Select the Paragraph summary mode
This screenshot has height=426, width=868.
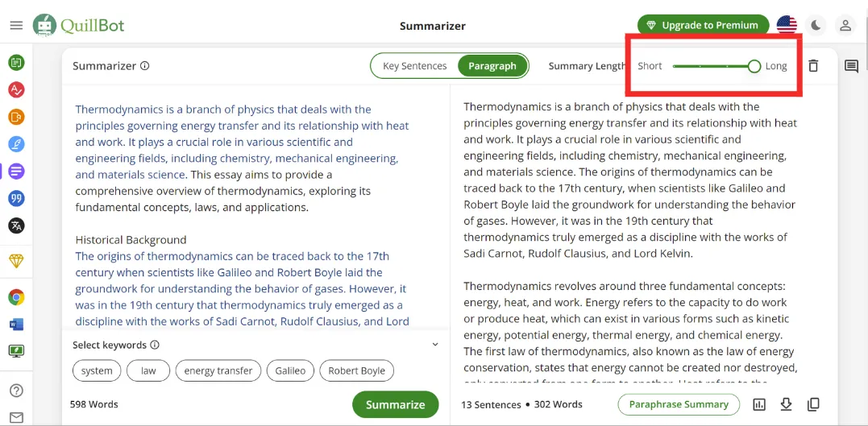(492, 66)
